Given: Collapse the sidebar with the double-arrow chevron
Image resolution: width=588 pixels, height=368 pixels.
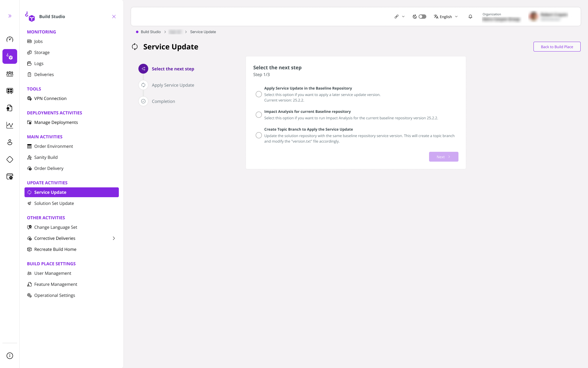Looking at the screenshot, I should pyautogui.click(x=9, y=16).
